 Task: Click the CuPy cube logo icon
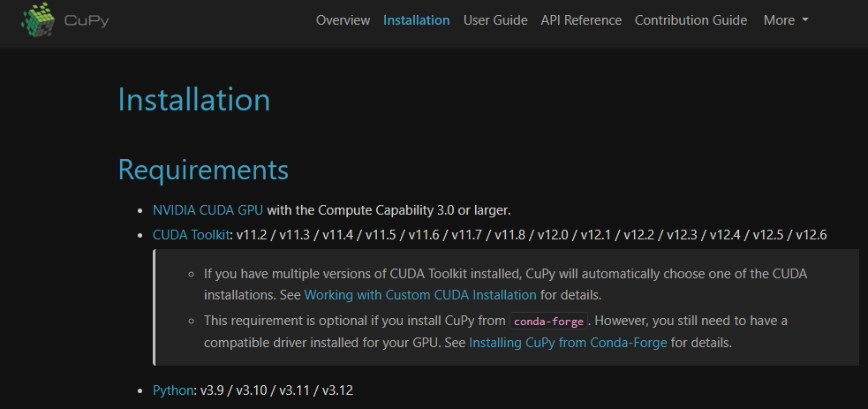point(38,20)
